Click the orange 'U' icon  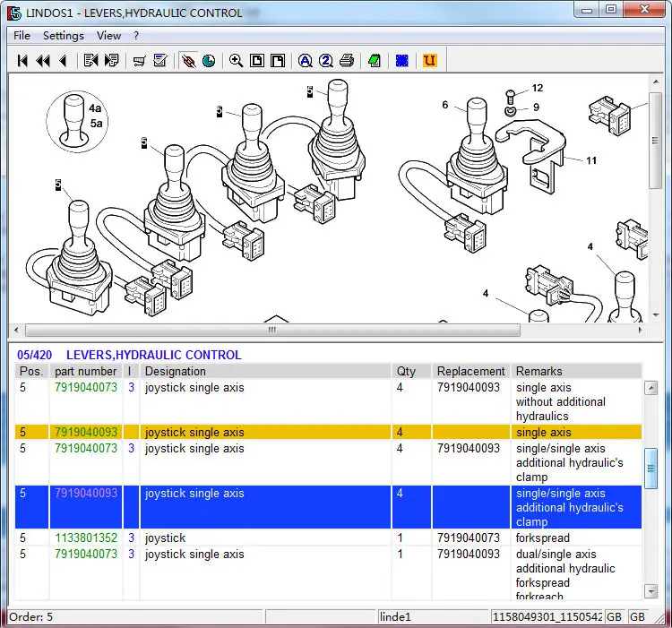[429, 60]
